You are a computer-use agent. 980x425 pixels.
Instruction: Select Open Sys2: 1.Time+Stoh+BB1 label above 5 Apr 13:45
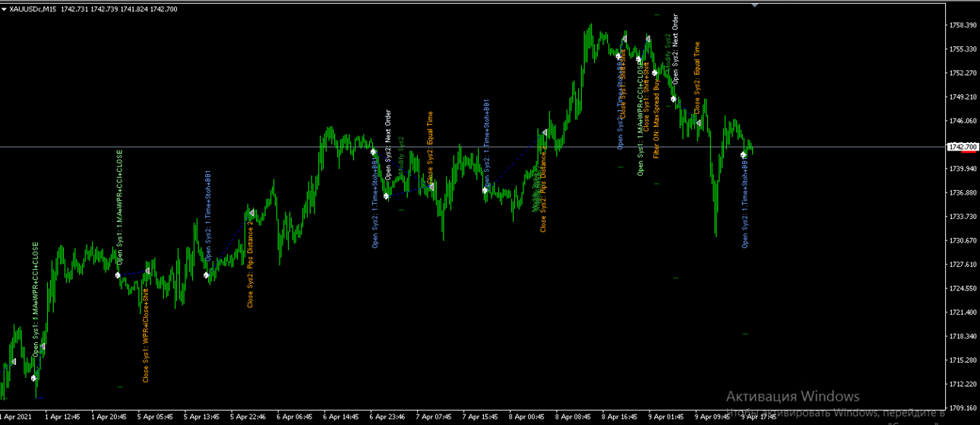[208, 215]
